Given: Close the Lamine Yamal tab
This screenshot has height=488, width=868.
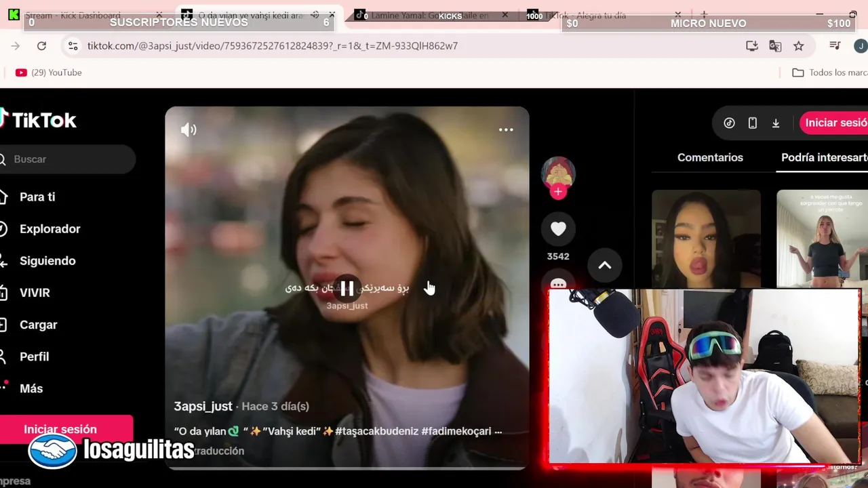Looking at the screenshot, I should click(x=505, y=15).
